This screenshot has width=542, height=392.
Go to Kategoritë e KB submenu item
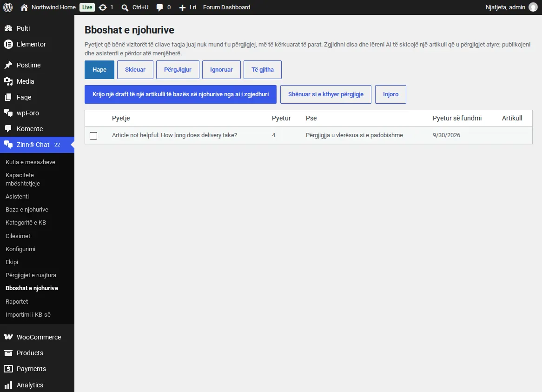(x=26, y=223)
